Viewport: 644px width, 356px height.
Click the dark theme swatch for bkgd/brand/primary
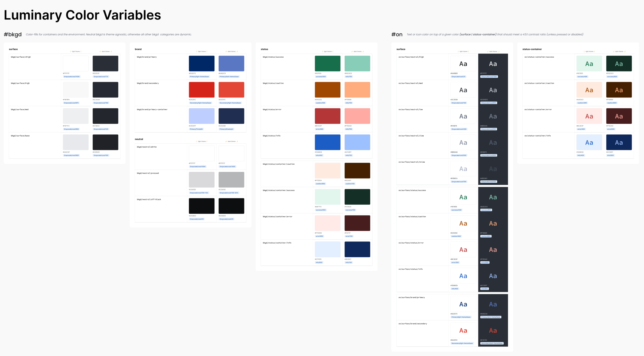point(231,63)
